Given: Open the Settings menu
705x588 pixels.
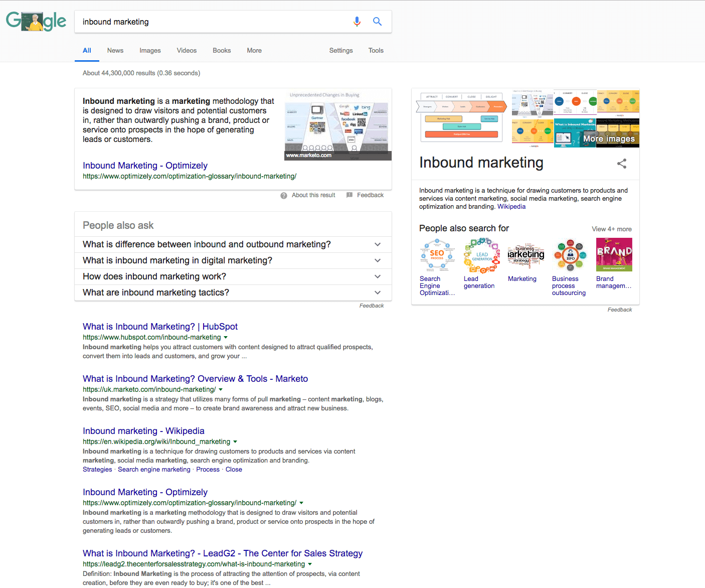Looking at the screenshot, I should pyautogui.click(x=341, y=51).
